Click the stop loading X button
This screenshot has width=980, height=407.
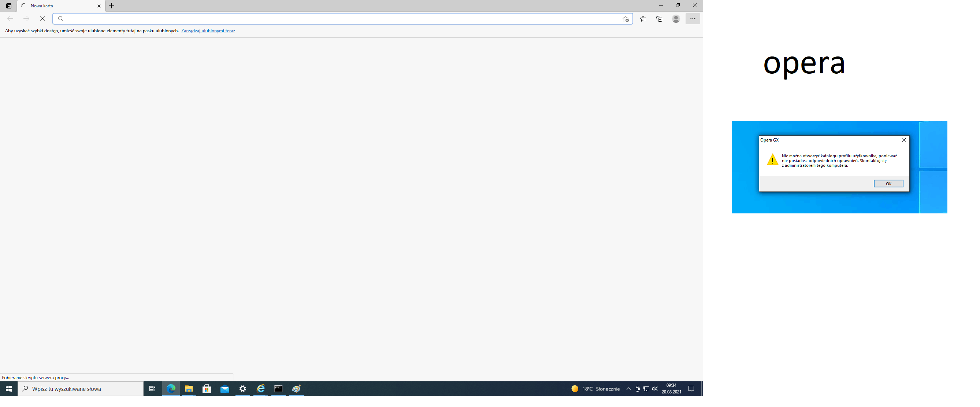(x=42, y=19)
